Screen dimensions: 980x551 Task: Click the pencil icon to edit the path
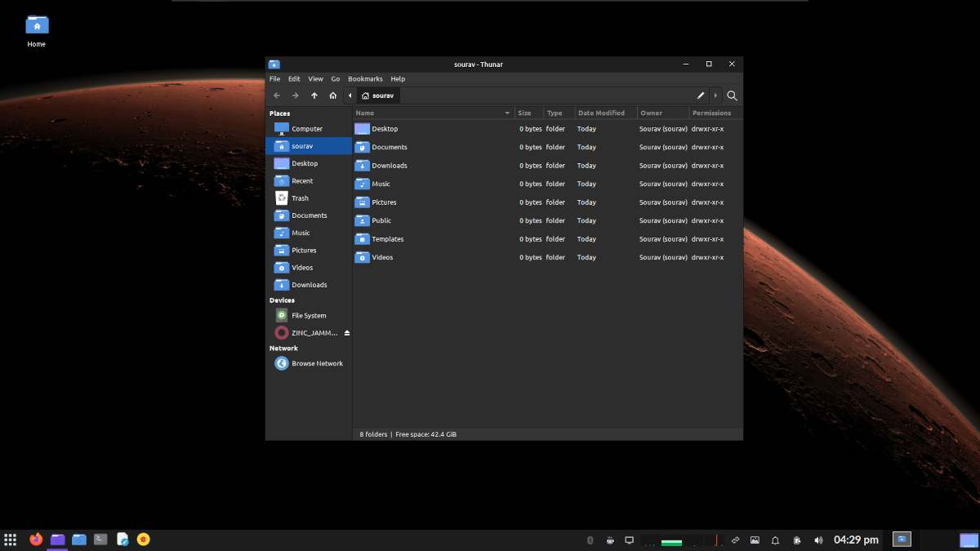(x=701, y=96)
